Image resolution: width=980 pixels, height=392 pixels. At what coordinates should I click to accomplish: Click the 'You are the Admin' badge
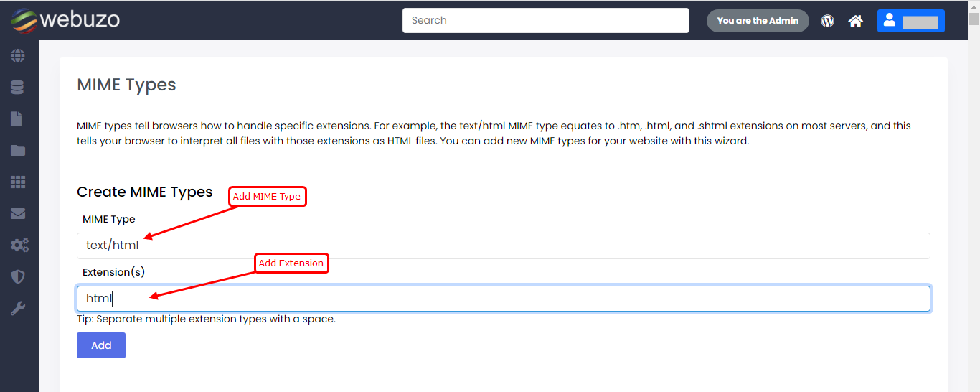pyautogui.click(x=758, y=21)
